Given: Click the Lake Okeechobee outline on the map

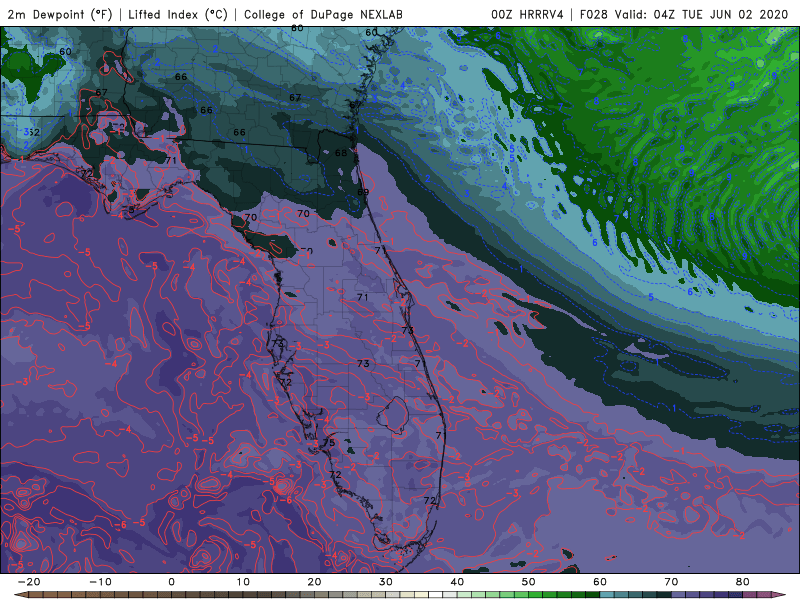Looking at the screenshot, I should tap(393, 415).
